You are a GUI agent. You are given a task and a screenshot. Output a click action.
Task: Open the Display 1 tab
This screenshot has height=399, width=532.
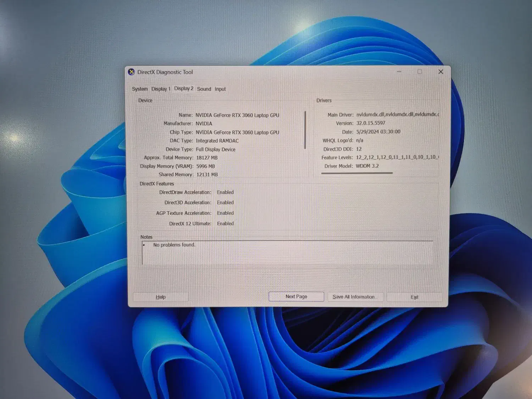(x=161, y=89)
